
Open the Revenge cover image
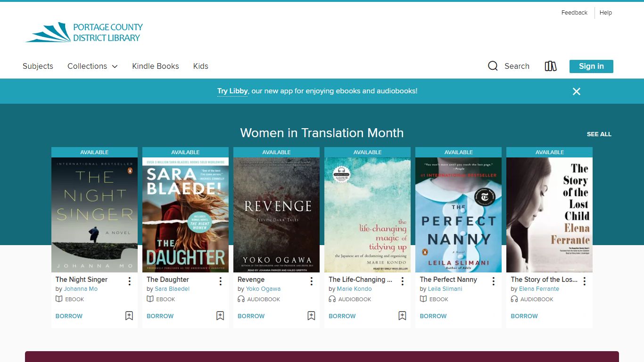[276, 215]
